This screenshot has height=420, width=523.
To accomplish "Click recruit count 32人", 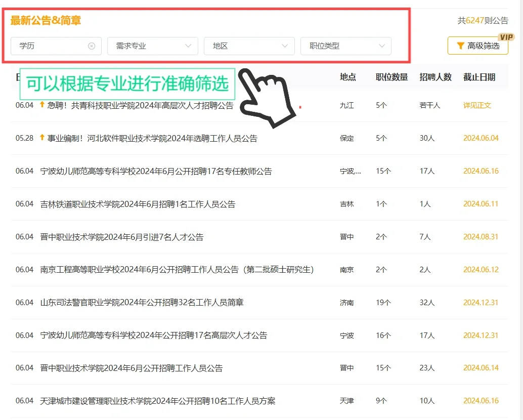I will tap(427, 303).
